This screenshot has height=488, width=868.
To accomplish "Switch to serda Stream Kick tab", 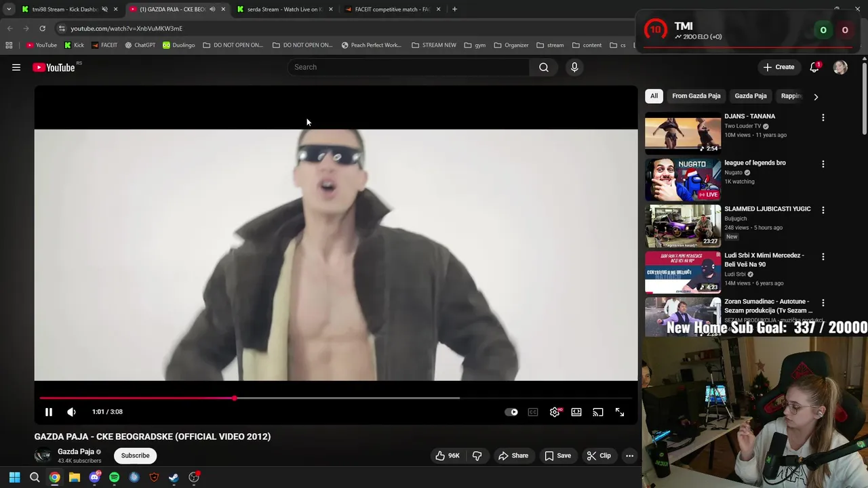I will pos(281,9).
